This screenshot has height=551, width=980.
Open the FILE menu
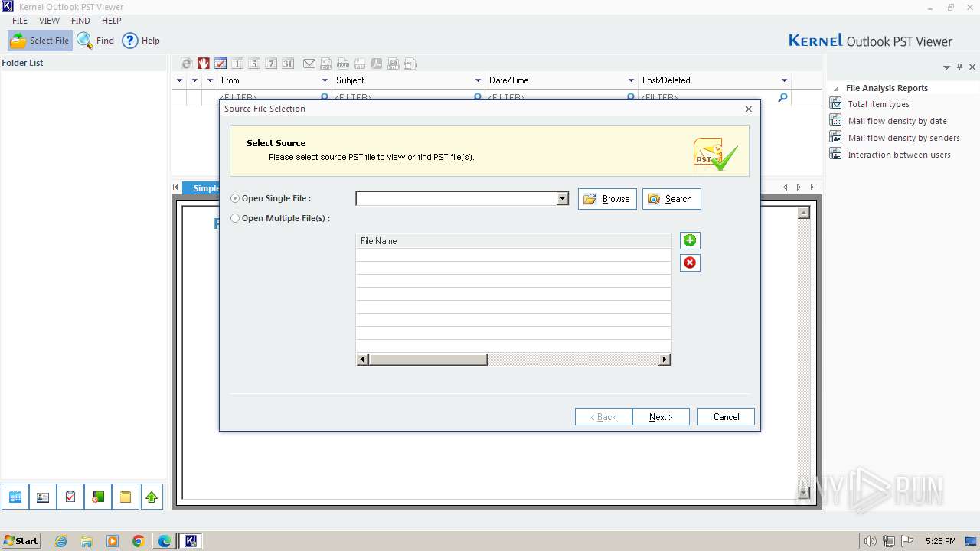[20, 21]
